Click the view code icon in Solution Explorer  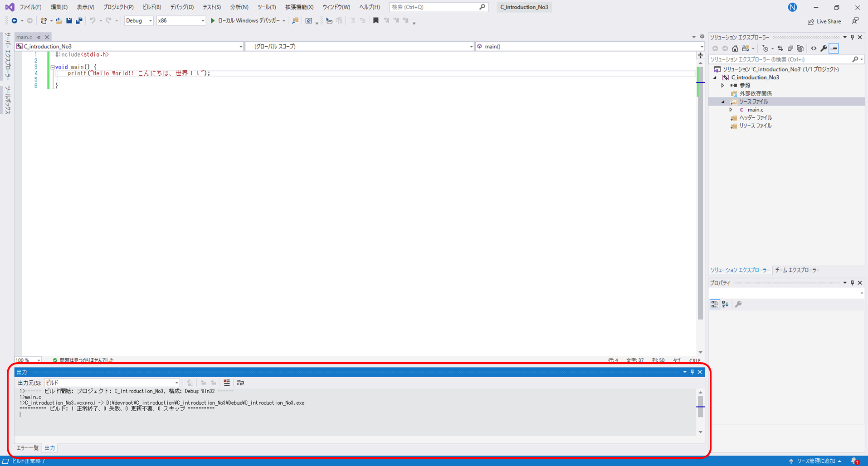tap(814, 49)
